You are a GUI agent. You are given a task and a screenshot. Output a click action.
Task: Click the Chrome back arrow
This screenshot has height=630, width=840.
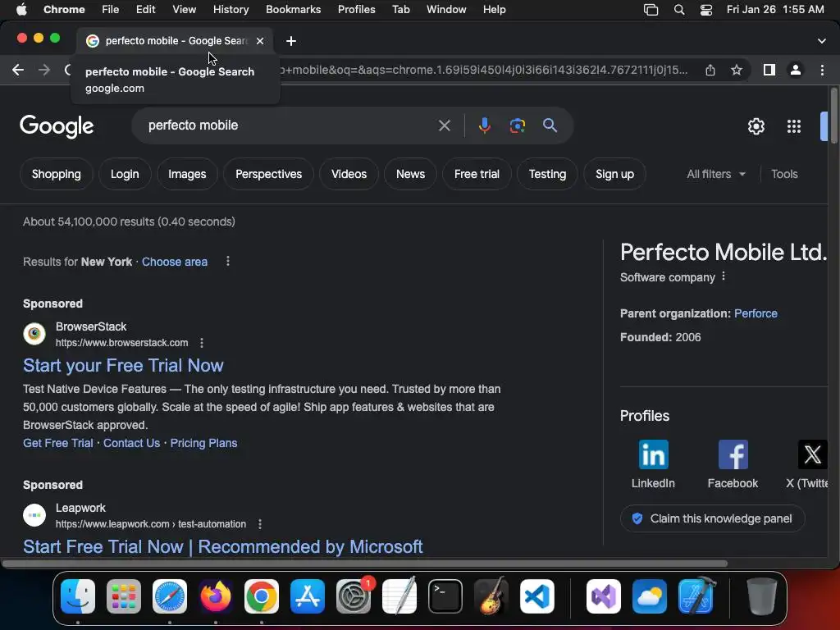coord(18,70)
